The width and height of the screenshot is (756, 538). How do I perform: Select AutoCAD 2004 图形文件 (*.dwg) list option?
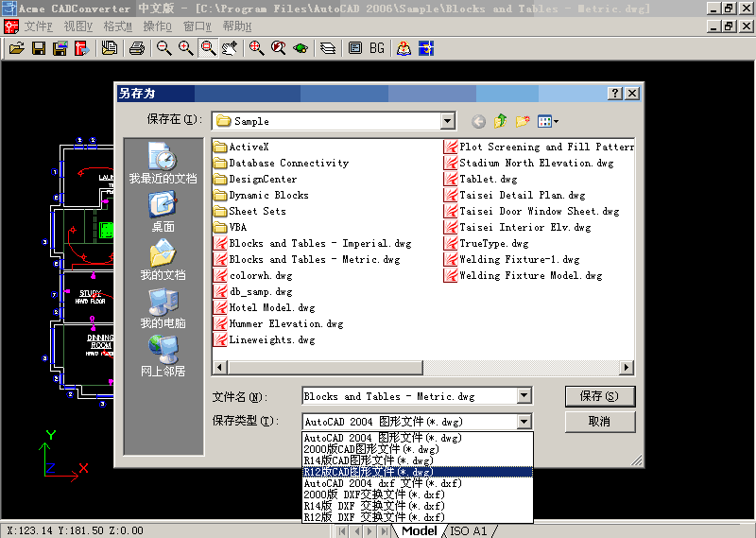[418, 438]
